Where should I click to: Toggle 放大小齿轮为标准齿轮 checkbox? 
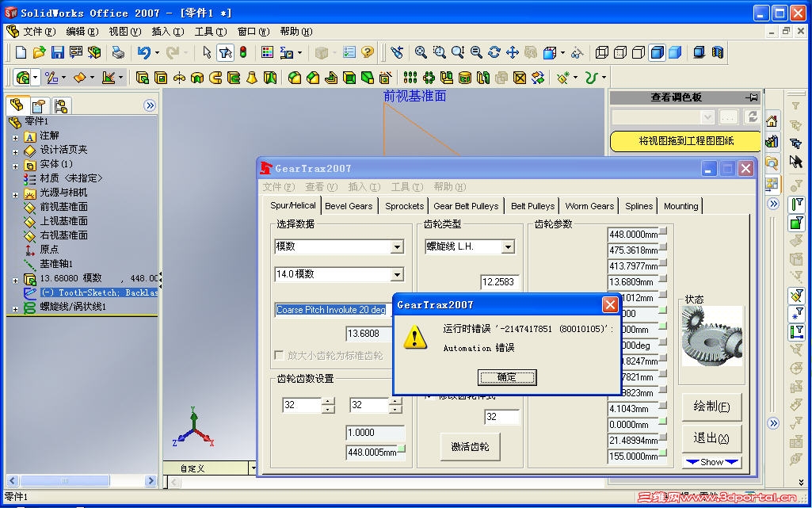coord(279,355)
